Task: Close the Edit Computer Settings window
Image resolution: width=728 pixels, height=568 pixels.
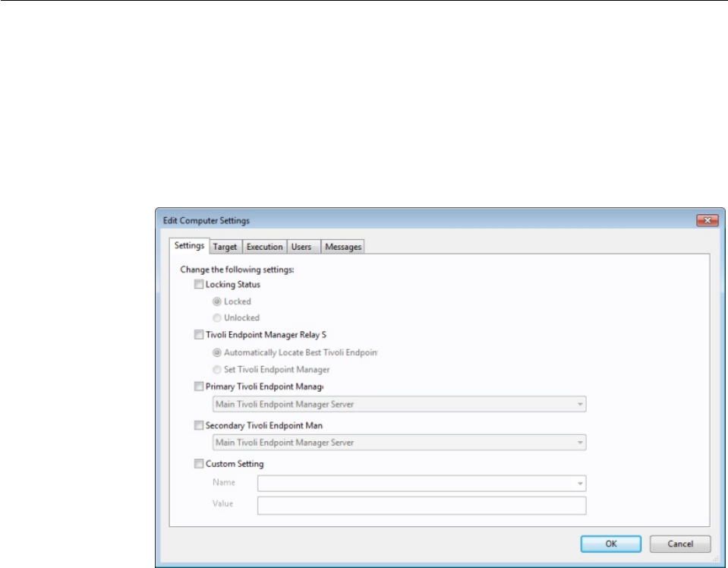Action: [x=708, y=220]
